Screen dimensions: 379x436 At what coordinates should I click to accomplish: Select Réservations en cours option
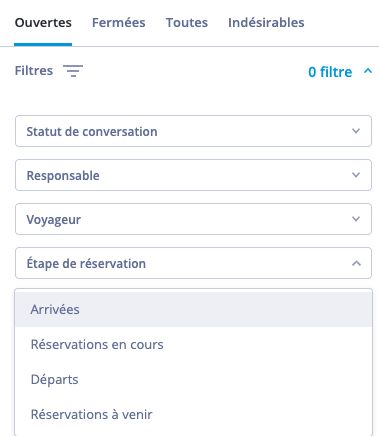pos(193,344)
